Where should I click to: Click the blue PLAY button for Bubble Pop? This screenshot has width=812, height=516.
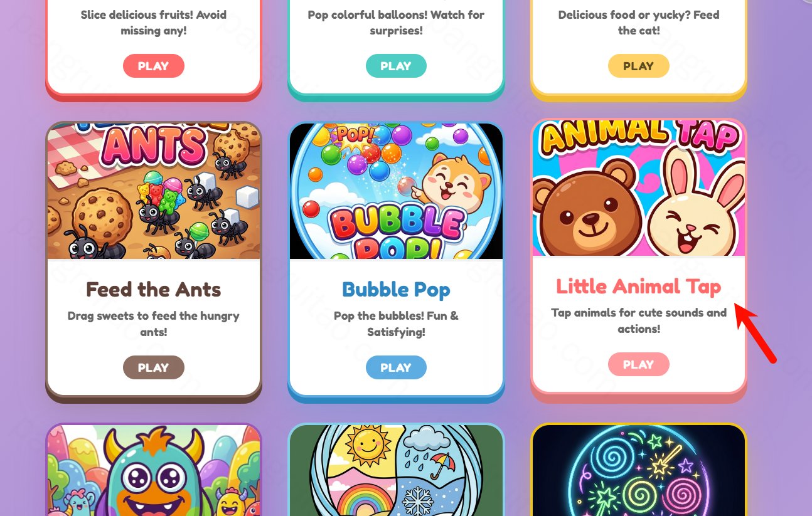pos(396,367)
